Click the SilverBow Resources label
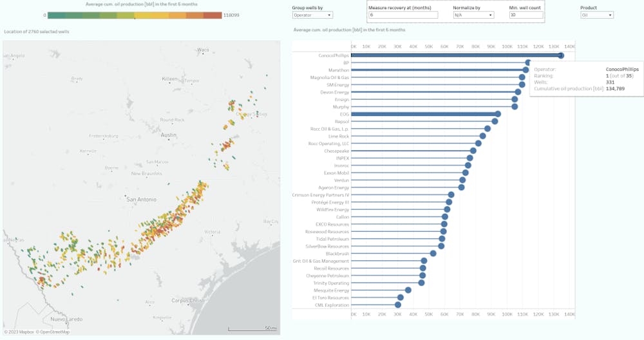The height and width of the screenshot is (340, 644). [327, 247]
